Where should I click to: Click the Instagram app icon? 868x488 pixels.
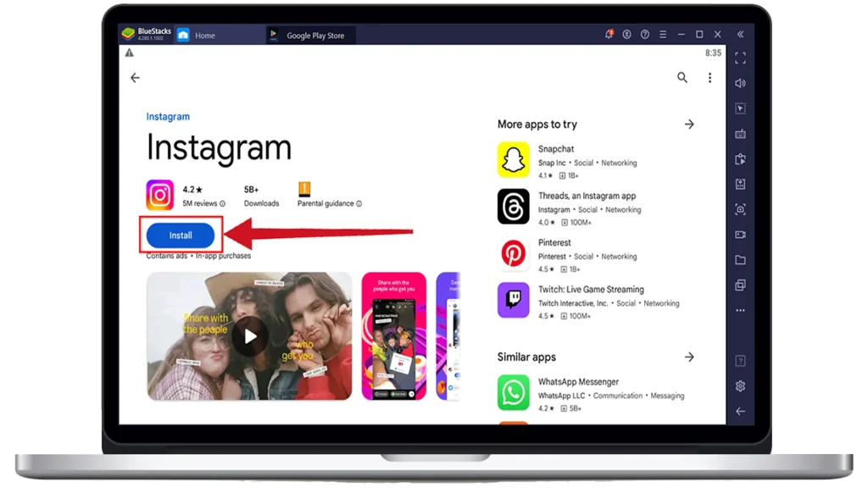point(159,195)
